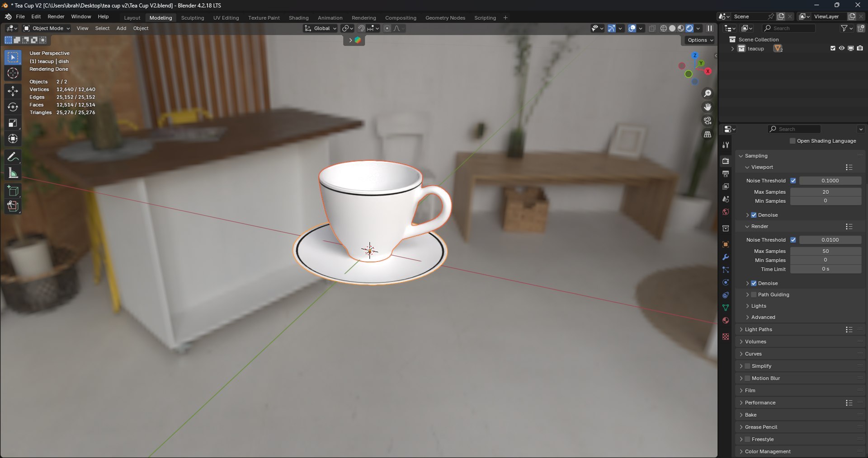Disable Viewport Noise Threshold checkbox
868x458 pixels.
coord(793,181)
